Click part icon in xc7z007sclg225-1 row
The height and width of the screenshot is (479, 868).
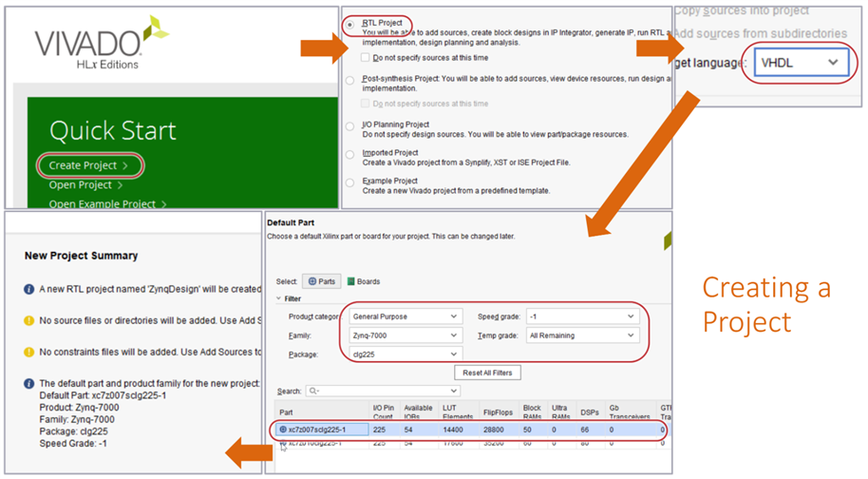click(283, 430)
